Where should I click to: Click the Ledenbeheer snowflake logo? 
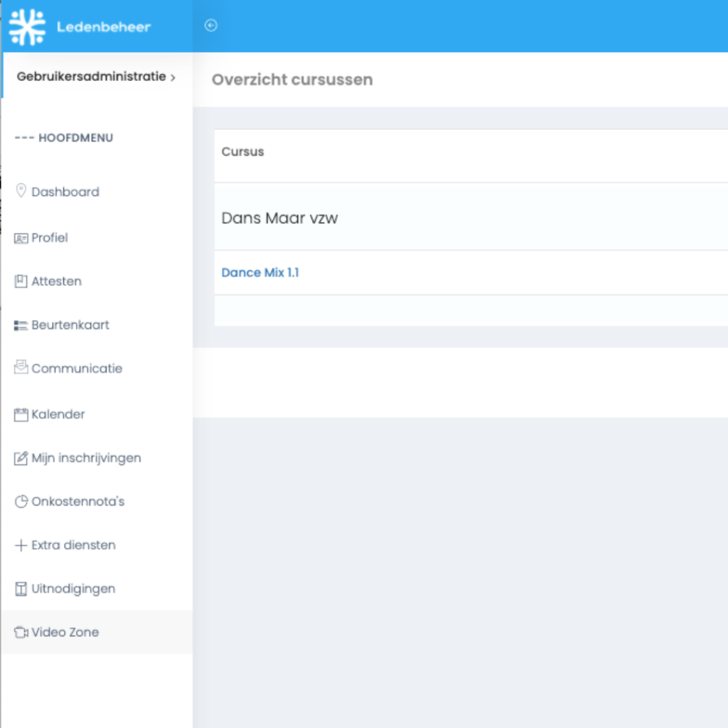click(x=28, y=27)
